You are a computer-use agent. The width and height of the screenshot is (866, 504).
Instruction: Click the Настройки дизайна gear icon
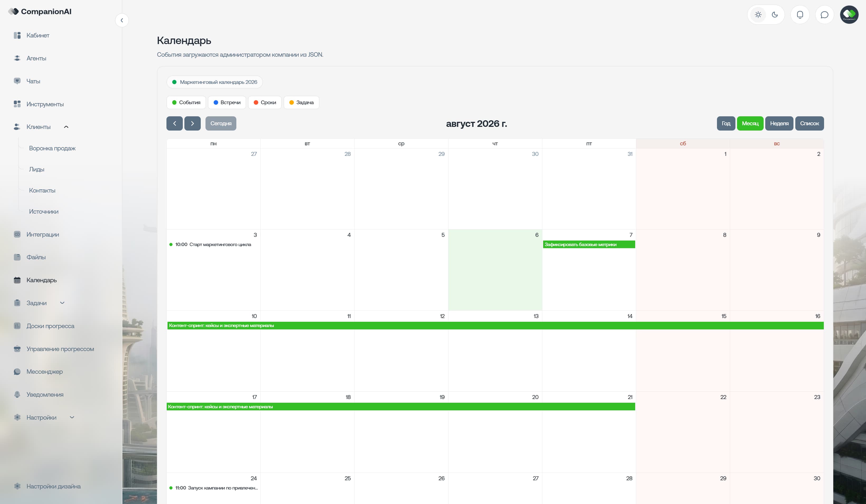[17, 486]
